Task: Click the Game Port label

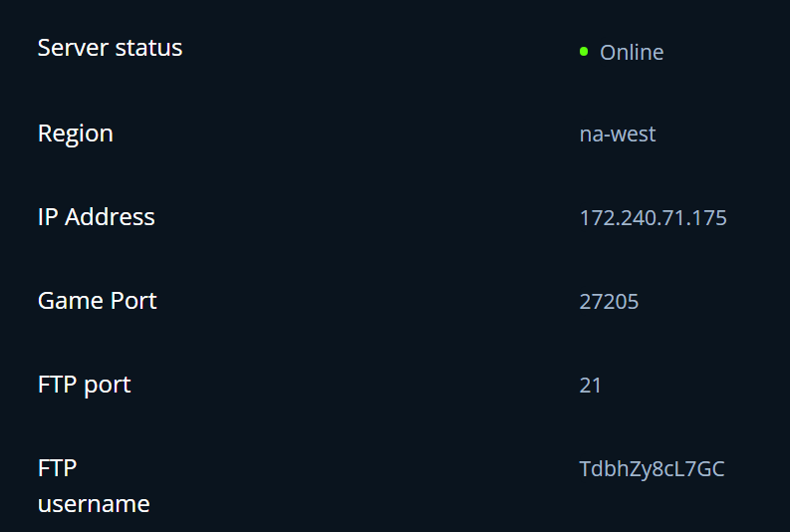Action: tap(98, 301)
